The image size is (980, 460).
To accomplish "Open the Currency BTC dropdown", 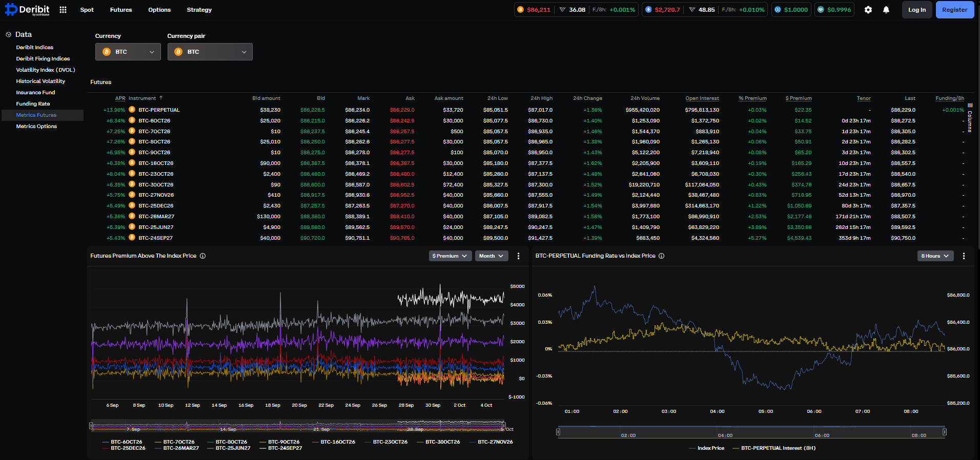I will [x=128, y=52].
